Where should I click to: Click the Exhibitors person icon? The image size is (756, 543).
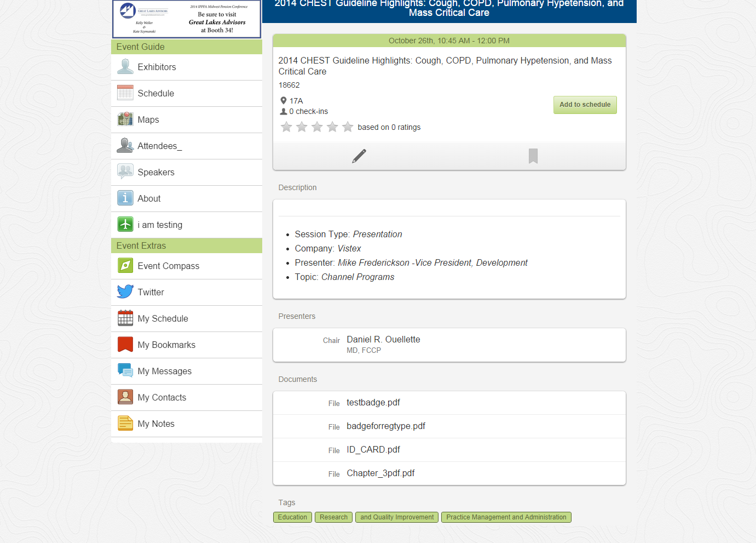125,67
